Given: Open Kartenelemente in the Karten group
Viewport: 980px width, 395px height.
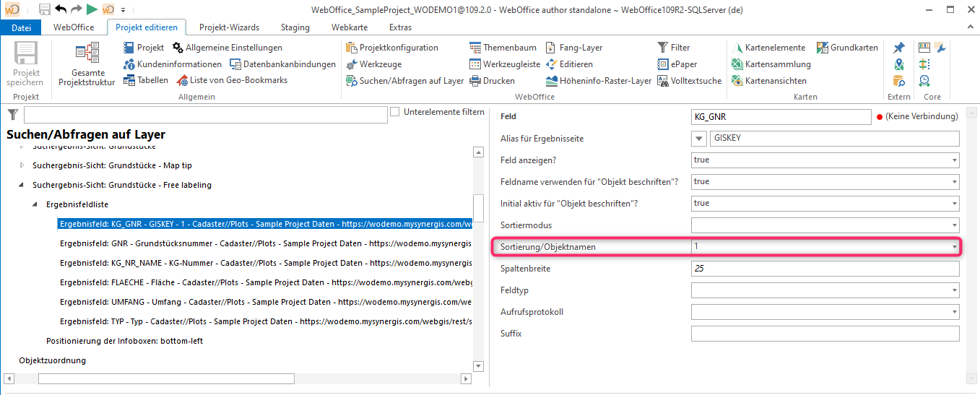Looking at the screenshot, I should coord(768,48).
